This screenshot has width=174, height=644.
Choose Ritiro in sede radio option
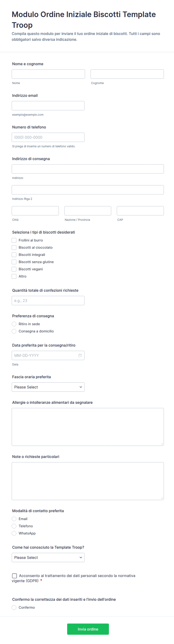[x=14, y=324]
